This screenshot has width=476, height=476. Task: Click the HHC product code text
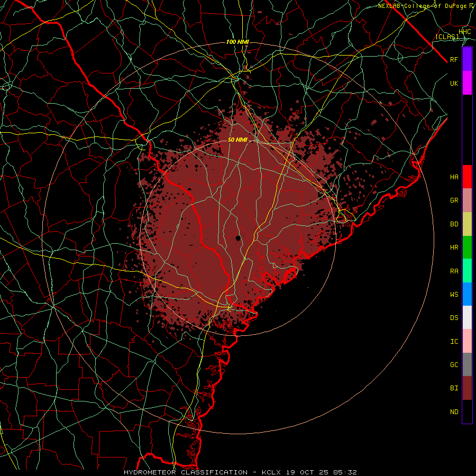pyautogui.click(x=465, y=32)
